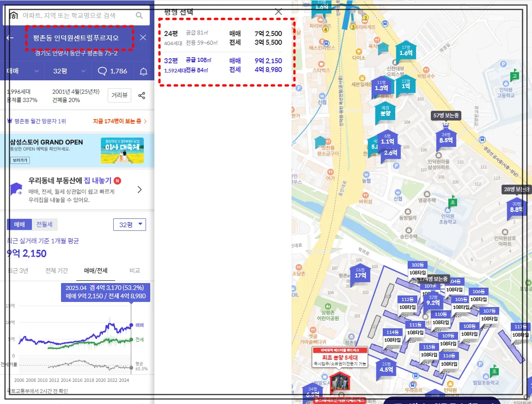This screenshot has height=404, width=532.
Task: Select the 전체 기간 tab
Action: pyautogui.click(x=57, y=271)
